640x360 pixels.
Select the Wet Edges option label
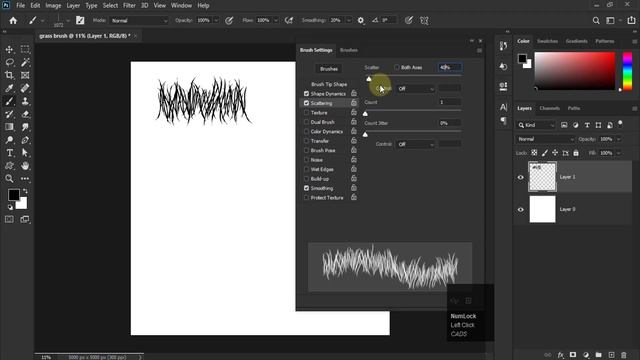322,169
